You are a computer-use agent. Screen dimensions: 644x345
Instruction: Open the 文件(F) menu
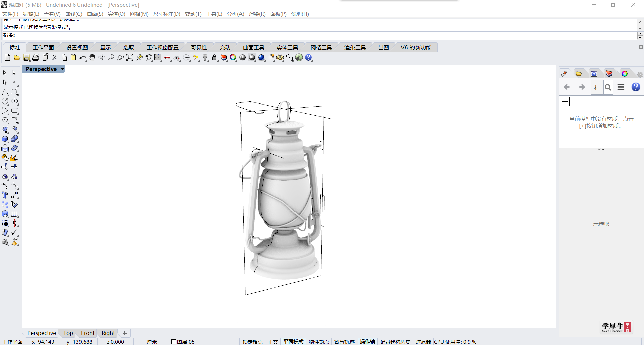[x=10, y=14]
